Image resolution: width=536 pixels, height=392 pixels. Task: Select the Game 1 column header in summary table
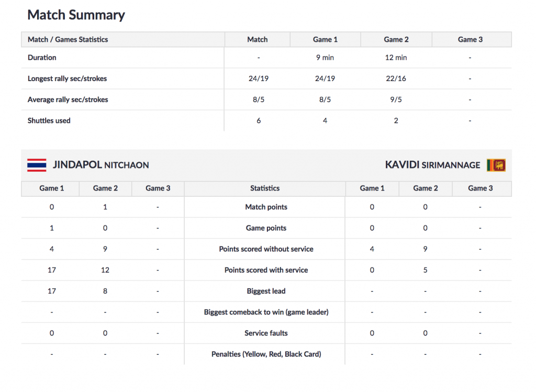tap(325, 40)
